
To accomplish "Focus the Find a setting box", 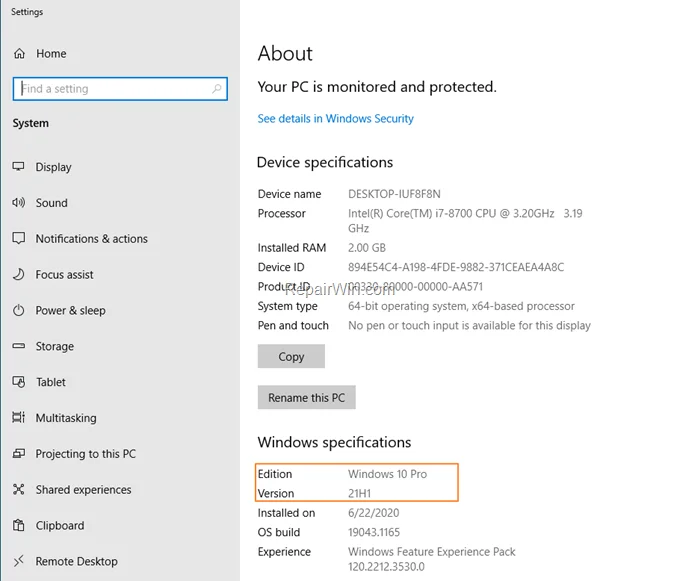I will (120, 89).
